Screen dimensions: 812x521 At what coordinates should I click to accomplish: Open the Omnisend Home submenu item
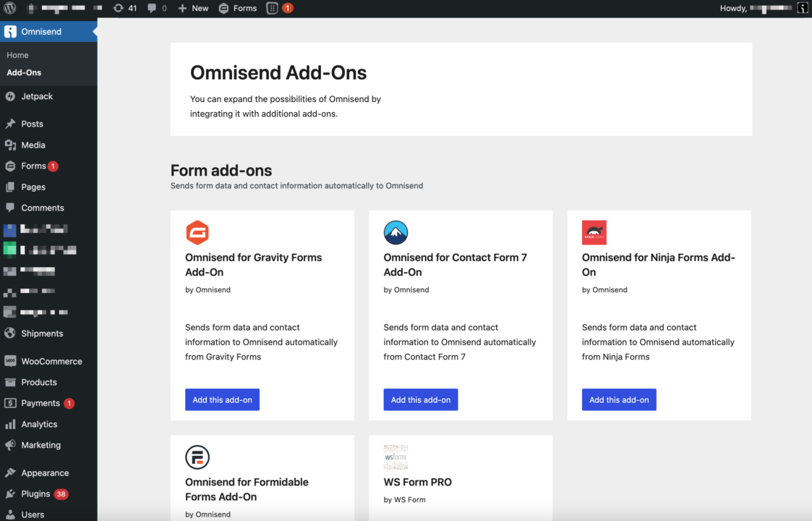[17, 55]
